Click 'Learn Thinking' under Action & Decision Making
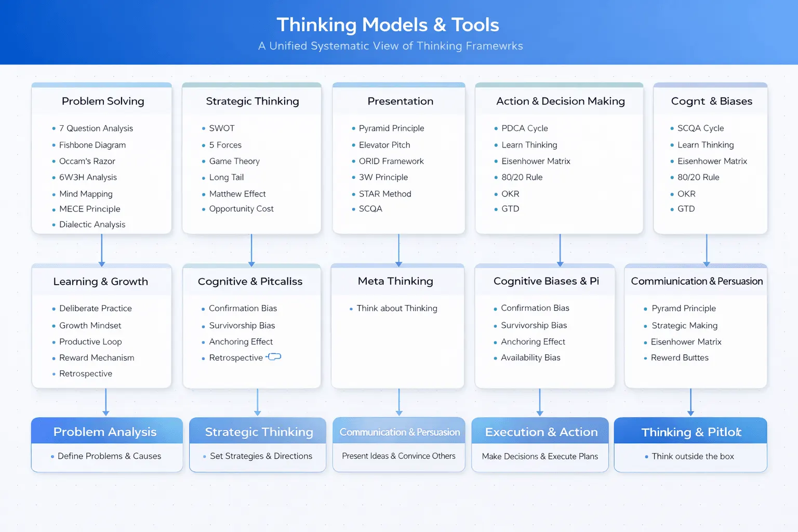798x532 pixels. [x=529, y=145]
